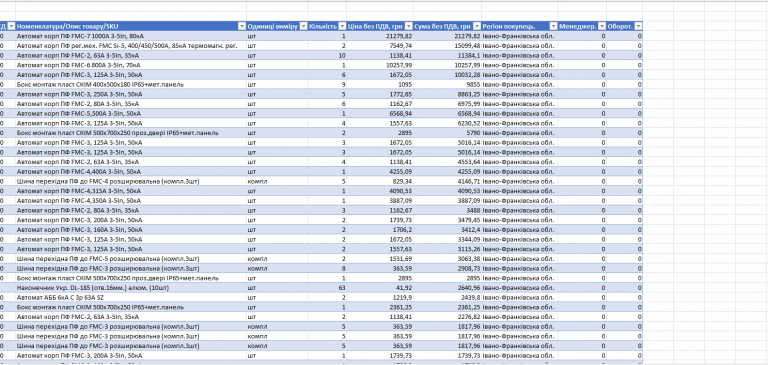The image size is (768, 365).
Task: Select the sum value 3479,45
Action: [447, 220]
